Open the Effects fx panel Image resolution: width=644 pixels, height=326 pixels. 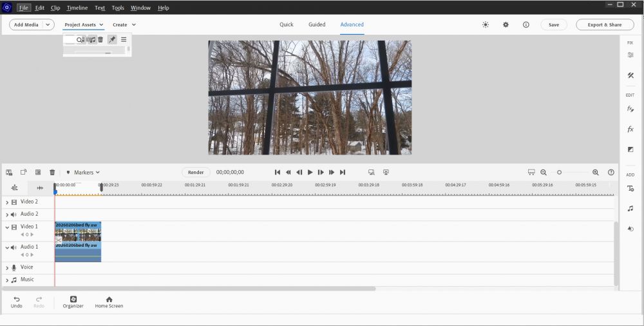(x=630, y=129)
